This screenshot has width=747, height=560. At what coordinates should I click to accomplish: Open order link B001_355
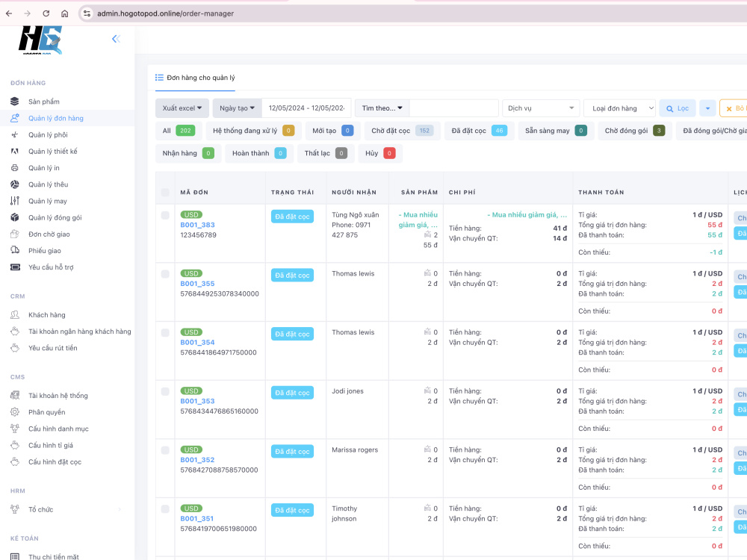(x=197, y=284)
